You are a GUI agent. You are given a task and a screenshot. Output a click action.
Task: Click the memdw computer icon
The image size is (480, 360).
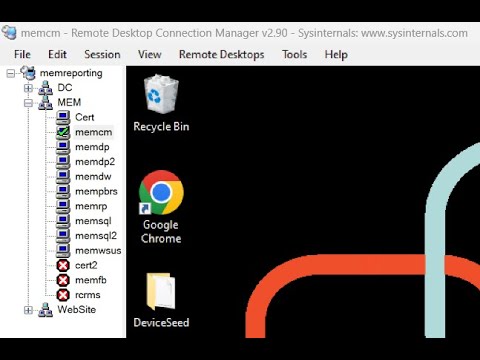(x=63, y=176)
